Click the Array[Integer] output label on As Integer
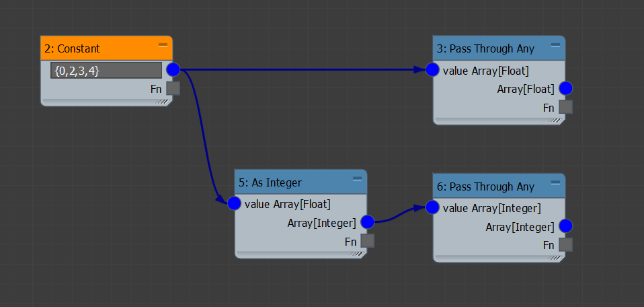Image resolution: width=644 pixels, height=307 pixels. [x=321, y=223]
